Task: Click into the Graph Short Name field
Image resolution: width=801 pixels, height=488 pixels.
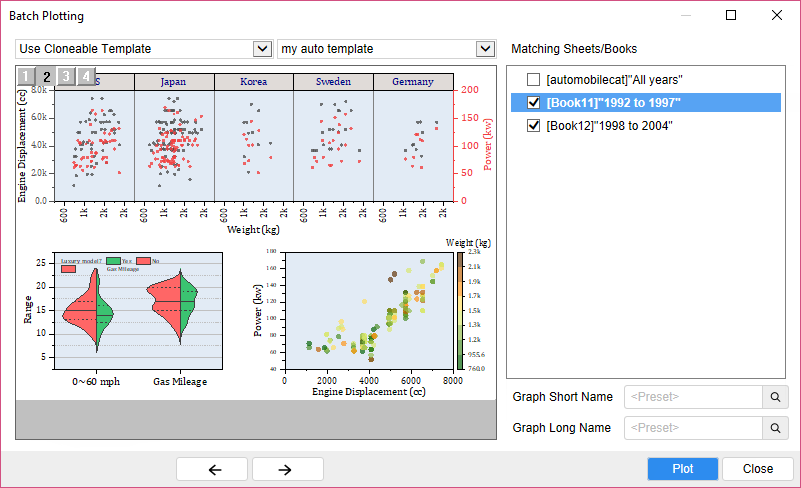Action: click(x=692, y=397)
